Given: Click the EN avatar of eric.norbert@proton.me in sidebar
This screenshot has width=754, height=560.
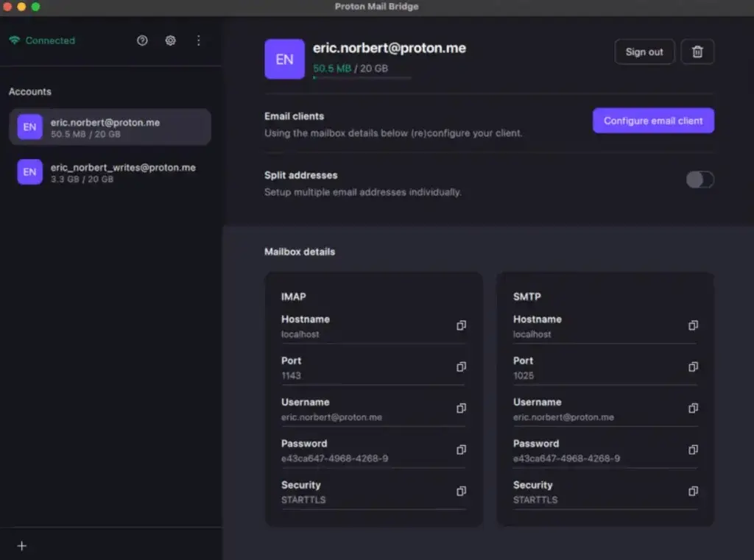Looking at the screenshot, I should tap(29, 127).
